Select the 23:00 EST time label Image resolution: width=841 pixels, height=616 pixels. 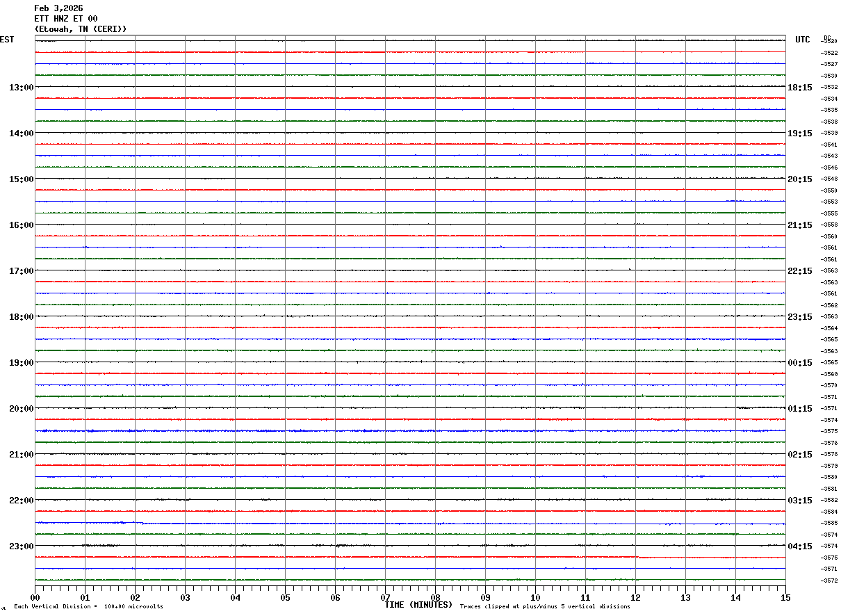(21, 546)
